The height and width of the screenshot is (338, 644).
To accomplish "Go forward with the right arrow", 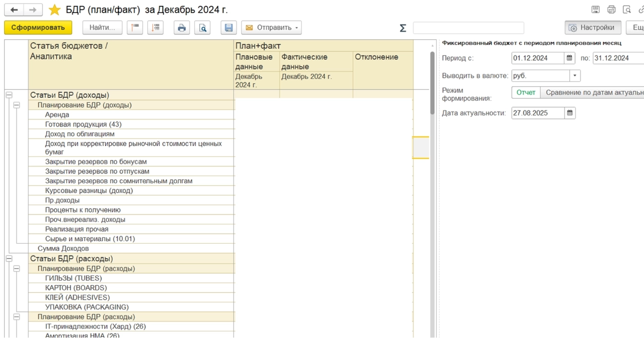I will tap(33, 9).
